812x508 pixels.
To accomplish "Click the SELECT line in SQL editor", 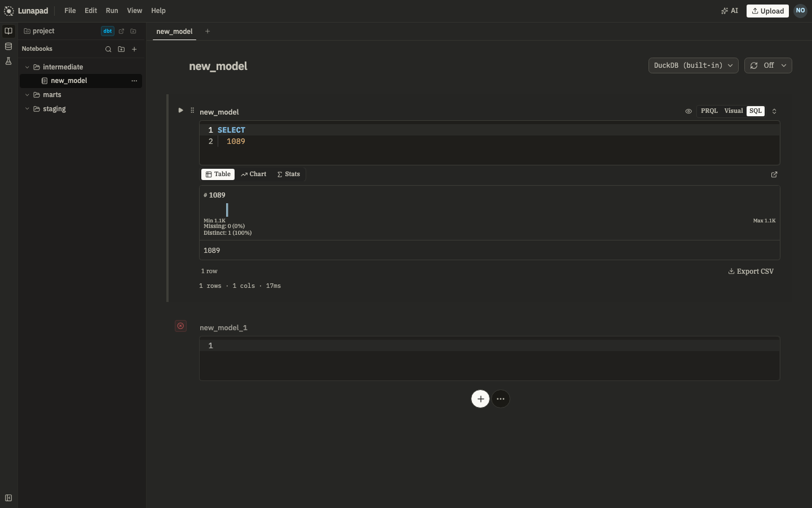I will pyautogui.click(x=489, y=130).
